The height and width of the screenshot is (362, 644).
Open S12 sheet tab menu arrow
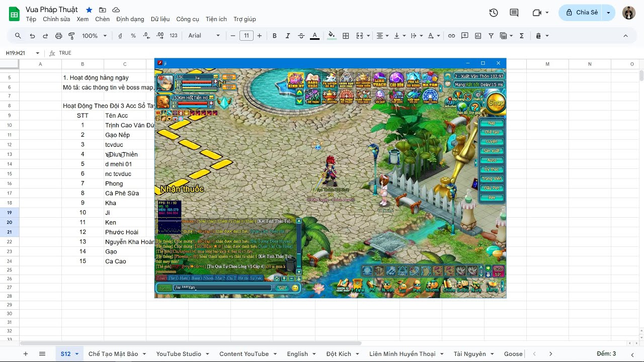click(x=77, y=354)
